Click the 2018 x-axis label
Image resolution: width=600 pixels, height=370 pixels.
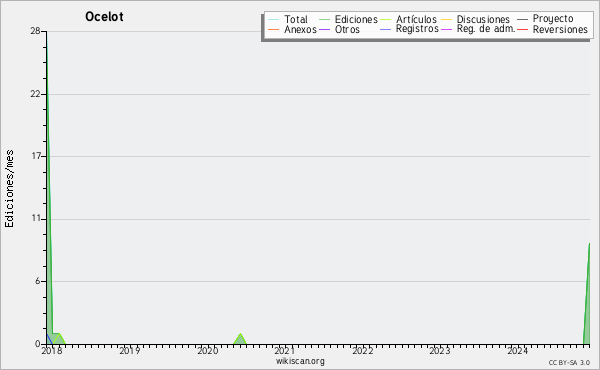coord(51,350)
